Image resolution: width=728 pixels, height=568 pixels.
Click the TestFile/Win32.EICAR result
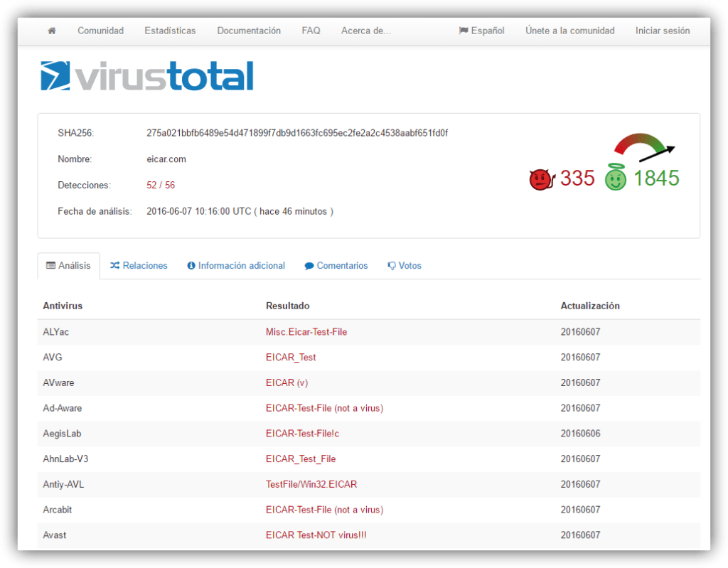[311, 484]
